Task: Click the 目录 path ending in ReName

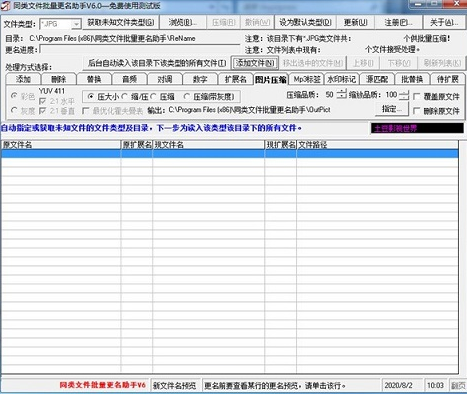Action: tap(112, 38)
